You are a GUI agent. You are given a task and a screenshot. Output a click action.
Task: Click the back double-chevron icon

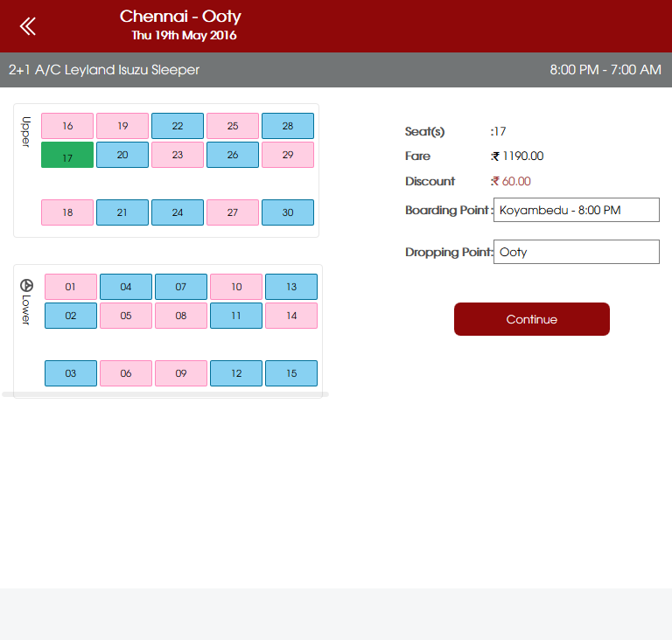coord(28,26)
